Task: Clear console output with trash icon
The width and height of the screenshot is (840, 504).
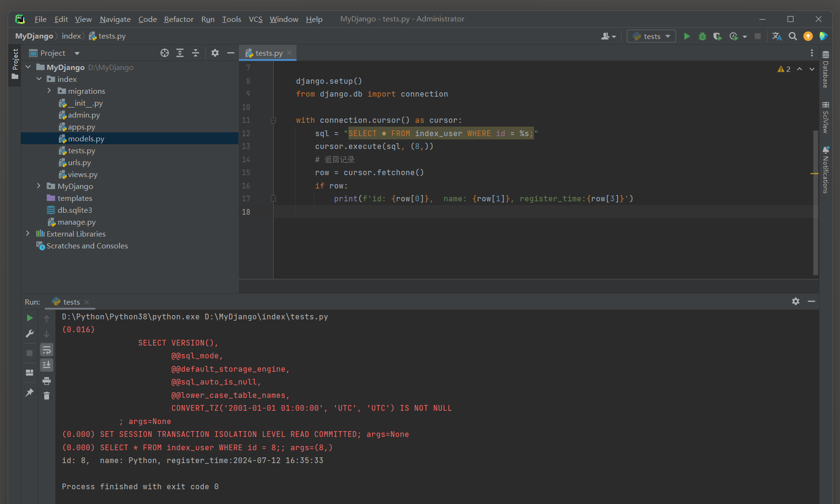Action: [47, 395]
